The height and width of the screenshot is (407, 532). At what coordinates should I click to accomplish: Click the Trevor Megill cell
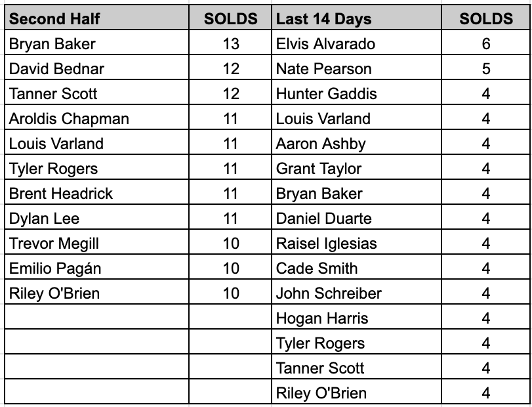coord(96,242)
